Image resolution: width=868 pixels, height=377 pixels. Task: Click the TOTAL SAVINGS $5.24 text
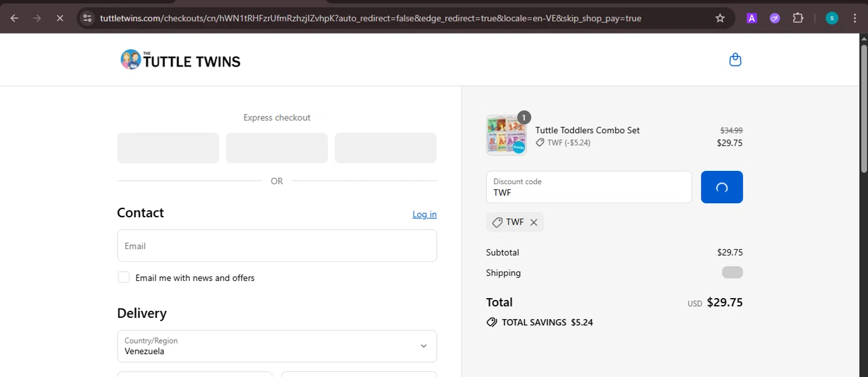(x=547, y=323)
